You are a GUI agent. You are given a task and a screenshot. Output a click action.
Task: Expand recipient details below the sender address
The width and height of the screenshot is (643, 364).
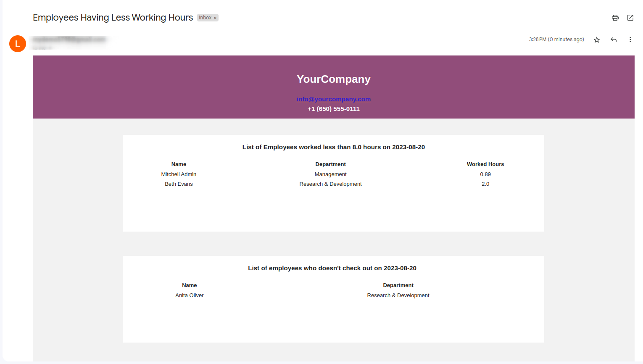[x=49, y=48]
